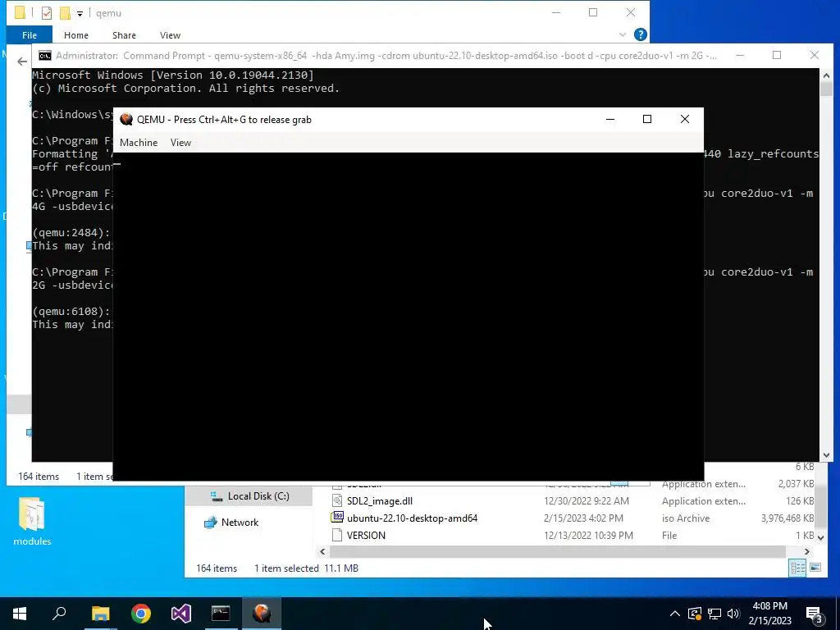Image resolution: width=840 pixels, height=630 pixels.
Task: Select ubuntu-22.10-desktop-amd64 iso file
Action: pos(412,518)
